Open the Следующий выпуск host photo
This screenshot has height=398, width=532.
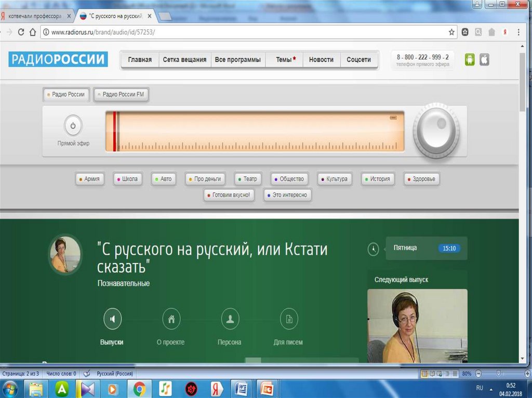pyautogui.click(x=417, y=326)
